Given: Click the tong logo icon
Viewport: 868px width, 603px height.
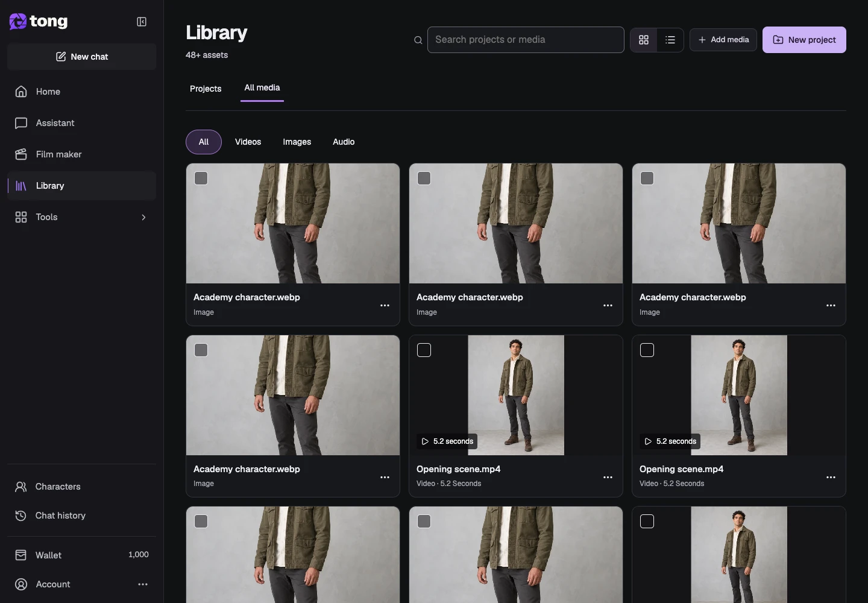Looking at the screenshot, I should 18,22.
